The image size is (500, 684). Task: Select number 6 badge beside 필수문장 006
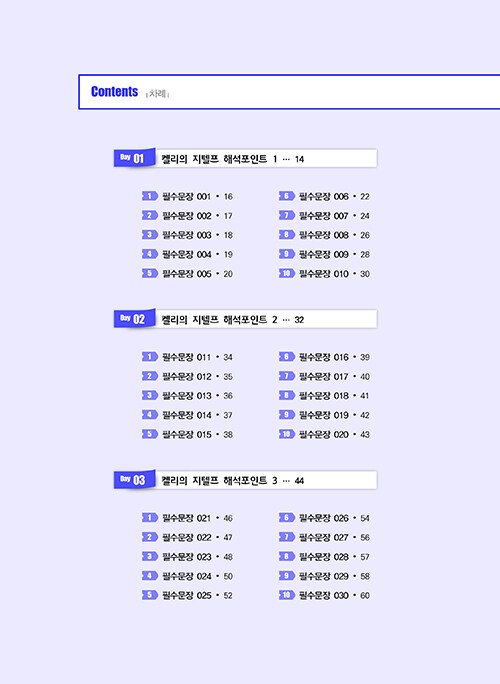(287, 196)
